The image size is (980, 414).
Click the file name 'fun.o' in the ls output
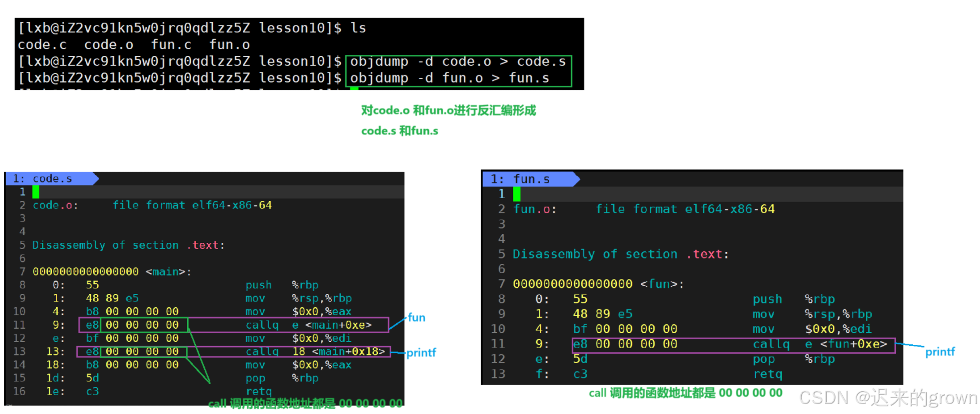(229, 45)
